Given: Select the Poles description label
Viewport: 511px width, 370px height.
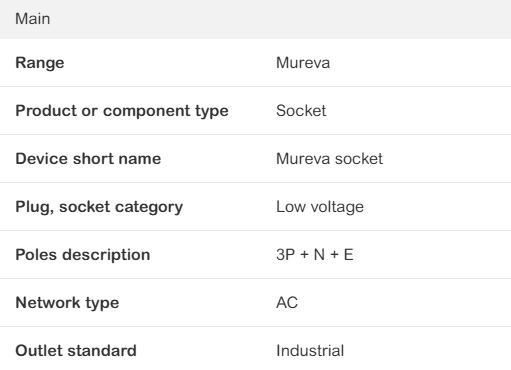Looking at the screenshot, I should click(83, 255).
